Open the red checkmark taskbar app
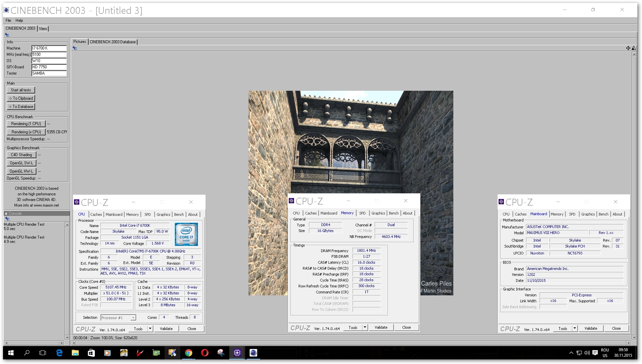 tap(140, 353)
